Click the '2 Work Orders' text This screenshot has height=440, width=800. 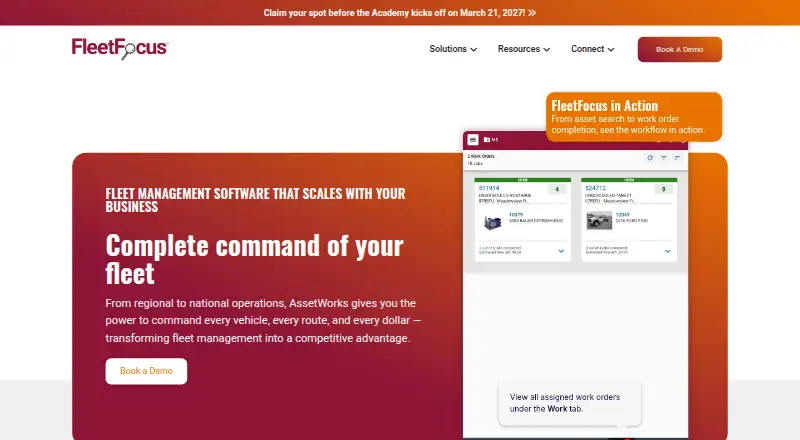click(x=481, y=156)
